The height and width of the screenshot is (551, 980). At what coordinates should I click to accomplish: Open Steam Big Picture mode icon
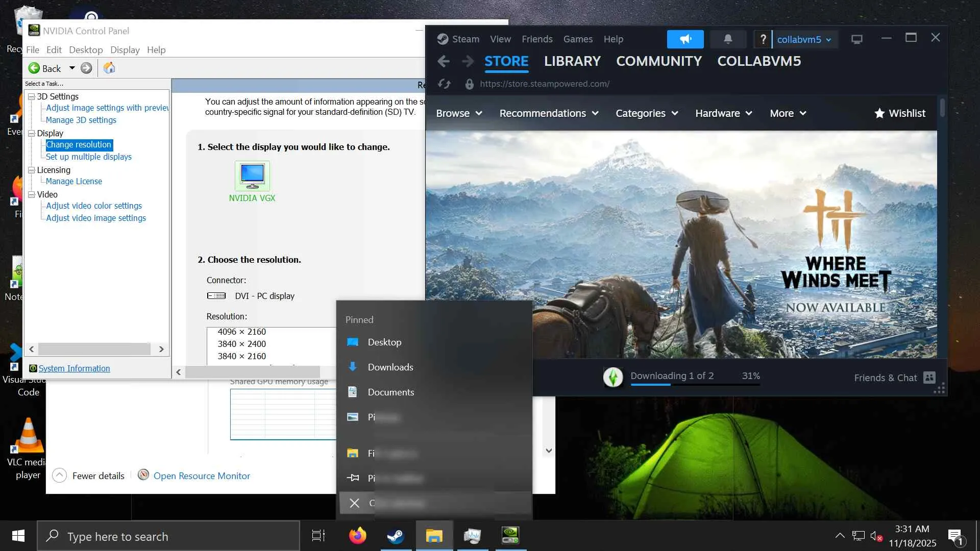click(x=856, y=39)
